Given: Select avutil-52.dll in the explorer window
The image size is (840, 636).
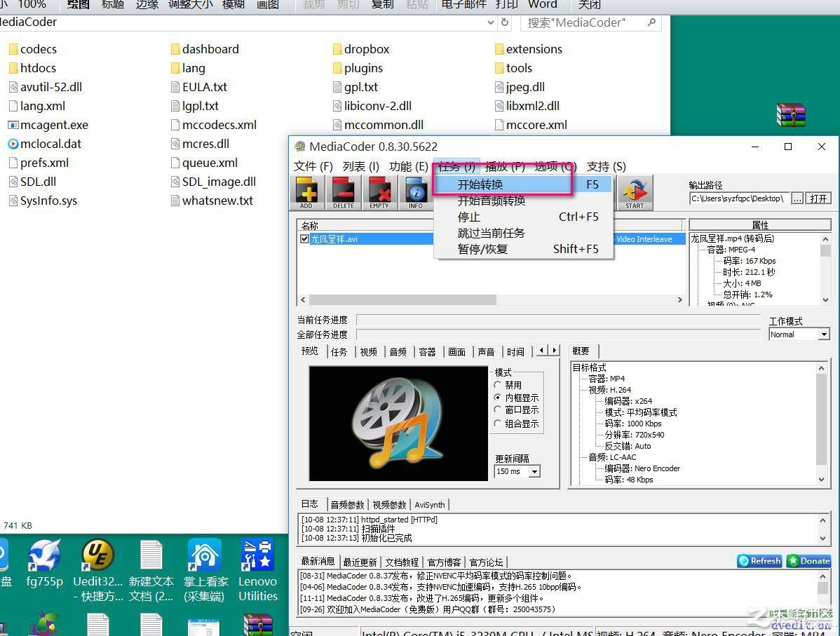Looking at the screenshot, I should pyautogui.click(x=46, y=87).
